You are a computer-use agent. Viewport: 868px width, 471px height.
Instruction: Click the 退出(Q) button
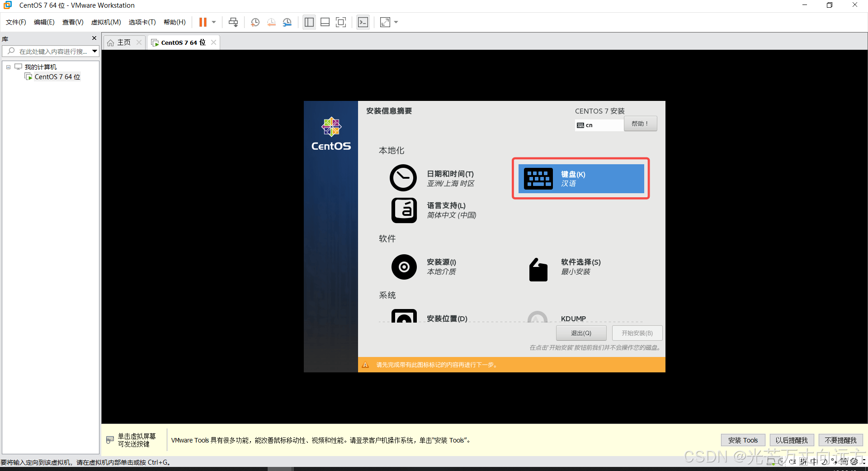pos(581,333)
